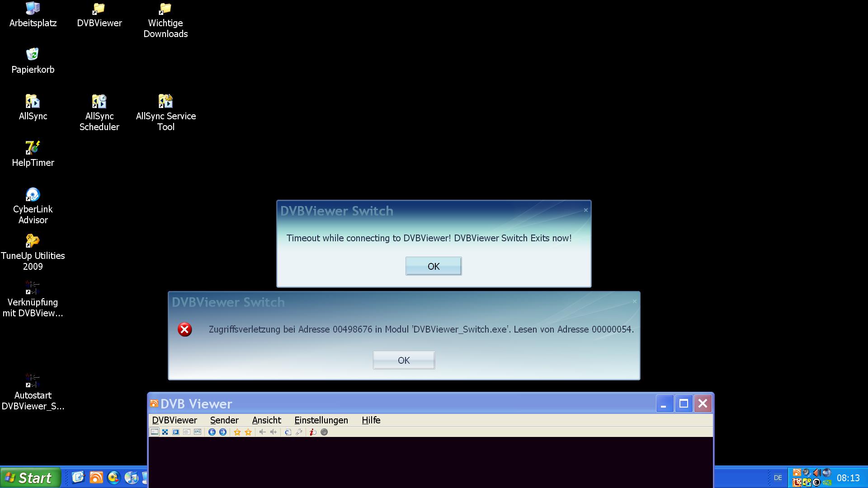This screenshot has height=488, width=868.
Task: Click the orange speaker volume tray icon
Action: [x=817, y=472]
